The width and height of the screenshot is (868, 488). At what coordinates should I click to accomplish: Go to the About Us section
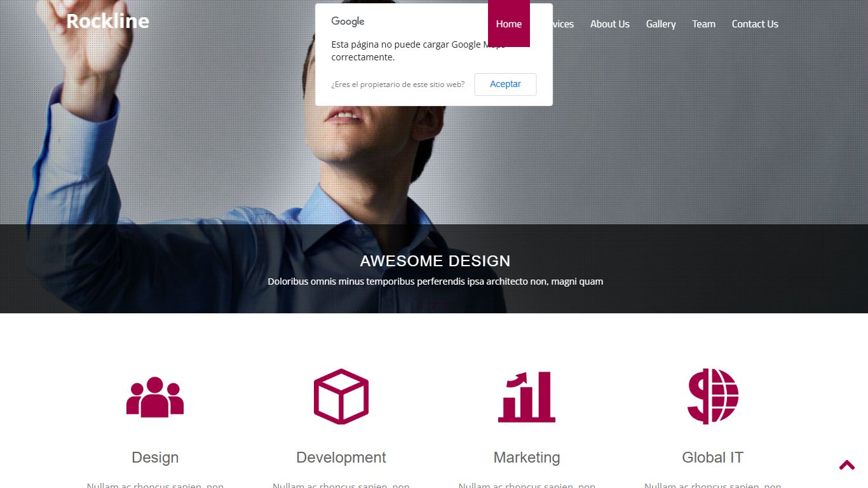point(609,24)
